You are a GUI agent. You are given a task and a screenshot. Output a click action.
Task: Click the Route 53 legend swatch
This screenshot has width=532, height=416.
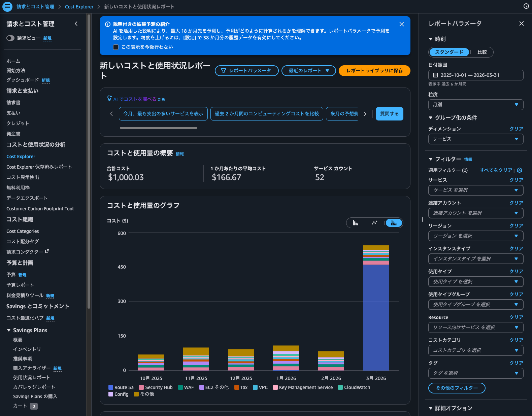tap(111, 387)
